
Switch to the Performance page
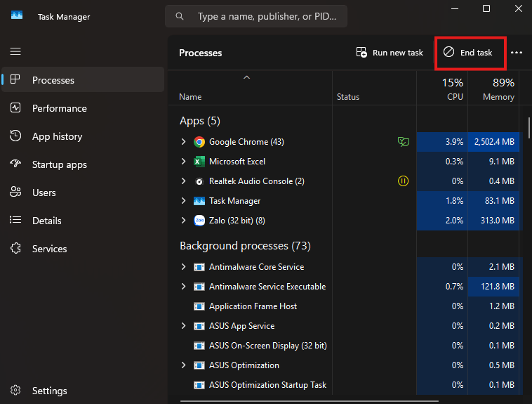point(83,108)
